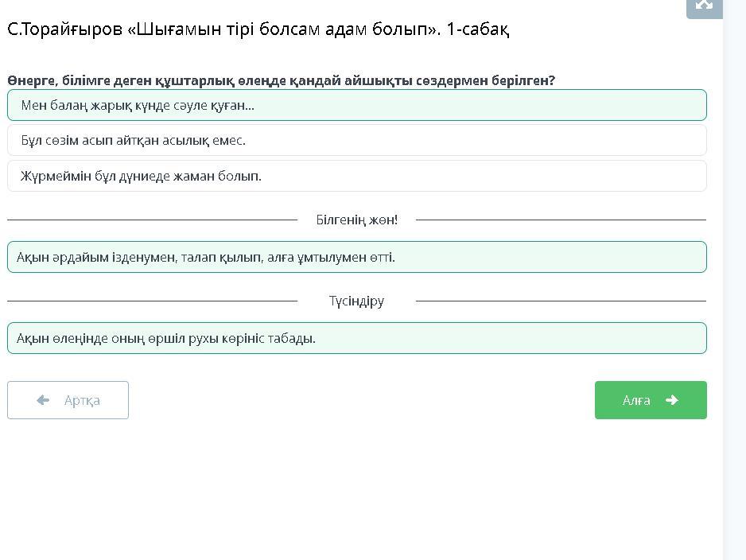Click the divider line right of "Білгенің жөн!"
The height and width of the screenshot is (560, 746).
pos(561,220)
